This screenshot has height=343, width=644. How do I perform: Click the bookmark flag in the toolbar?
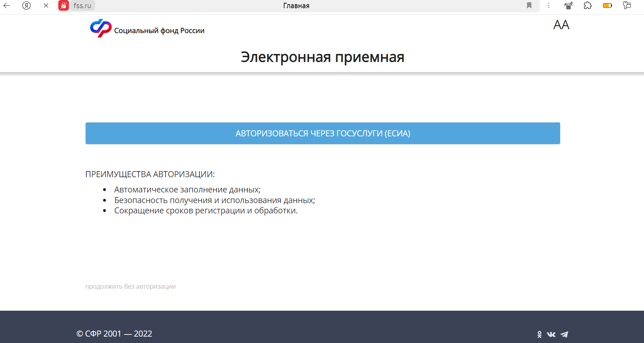click(529, 5)
